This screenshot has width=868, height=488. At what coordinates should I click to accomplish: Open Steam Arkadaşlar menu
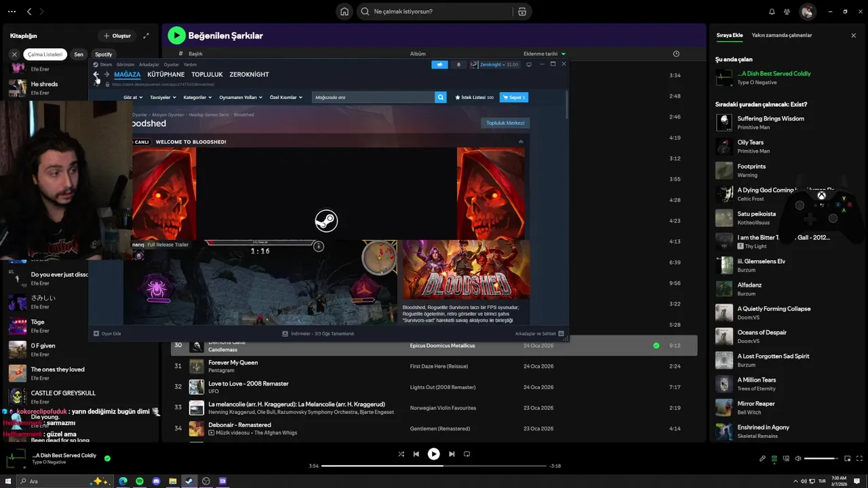149,64
